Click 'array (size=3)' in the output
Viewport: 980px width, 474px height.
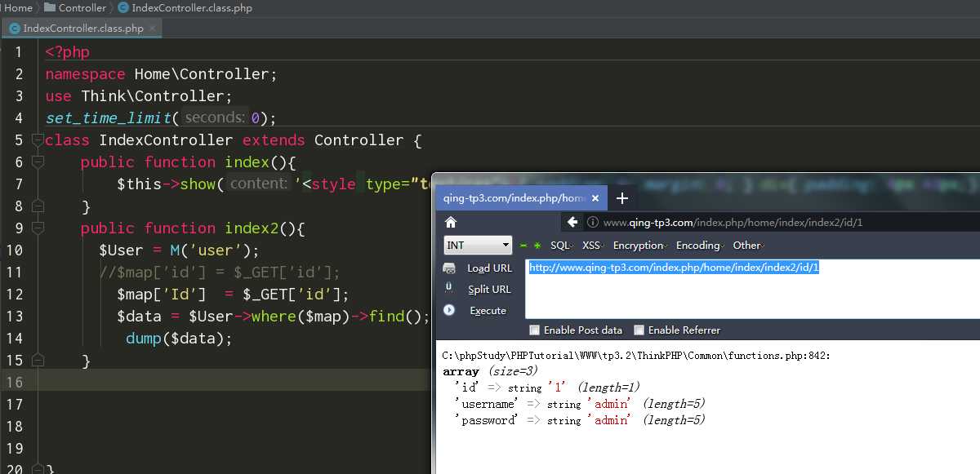pyautogui.click(x=490, y=371)
